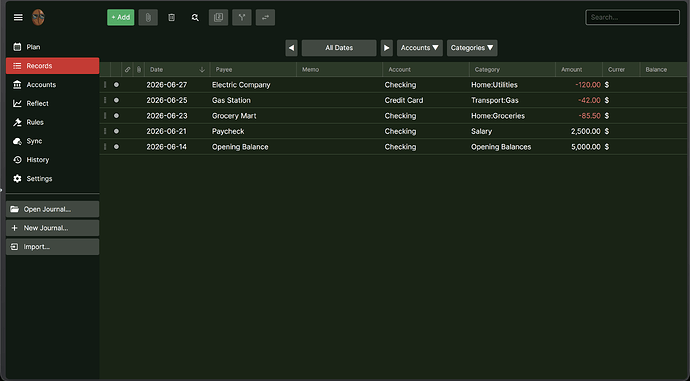This screenshot has width=690, height=381.
Task: Select the Paycheck payee cell
Action: [x=253, y=131]
